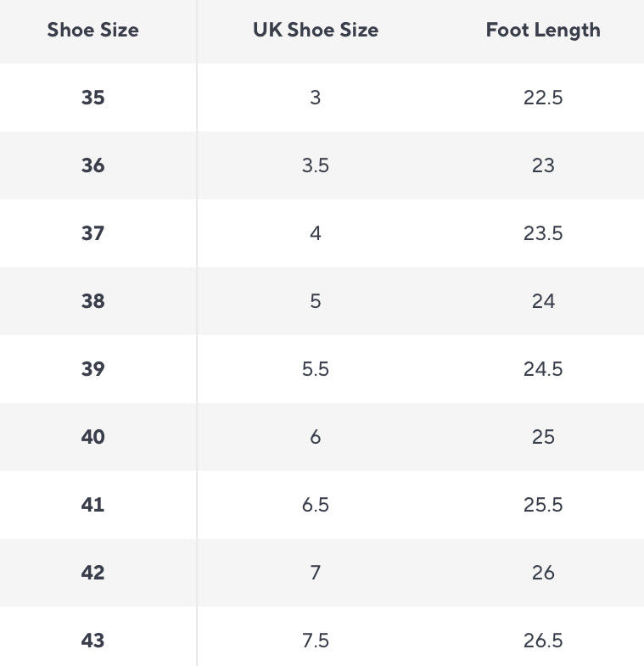Click foot length 26.5 cell
Screen dimensions: 644x666
pyautogui.click(x=543, y=641)
